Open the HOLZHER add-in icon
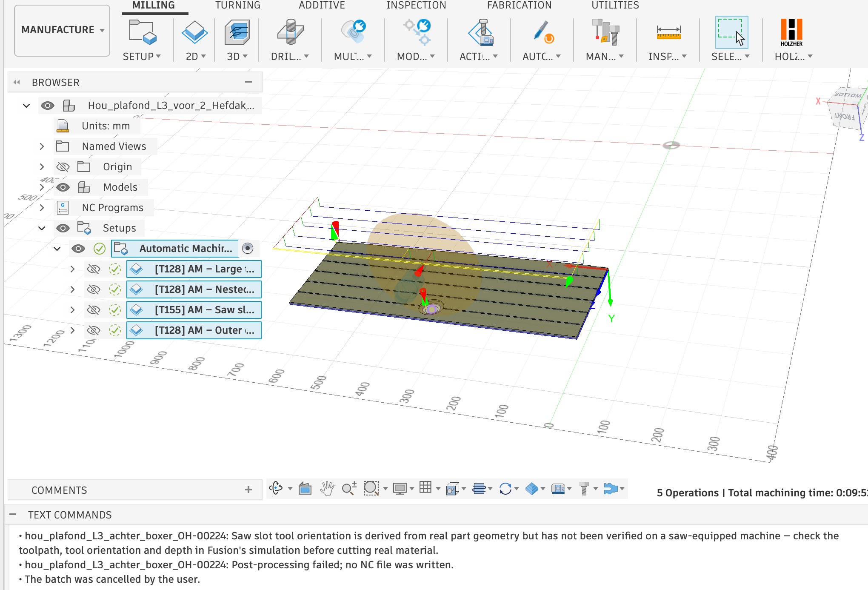The width and height of the screenshot is (868, 590). [x=791, y=32]
